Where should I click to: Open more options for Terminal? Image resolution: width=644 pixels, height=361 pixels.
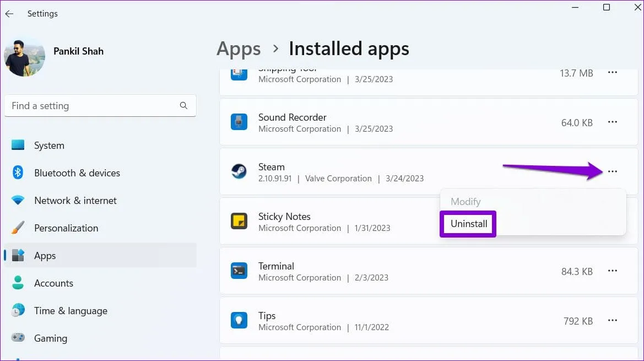coord(612,271)
